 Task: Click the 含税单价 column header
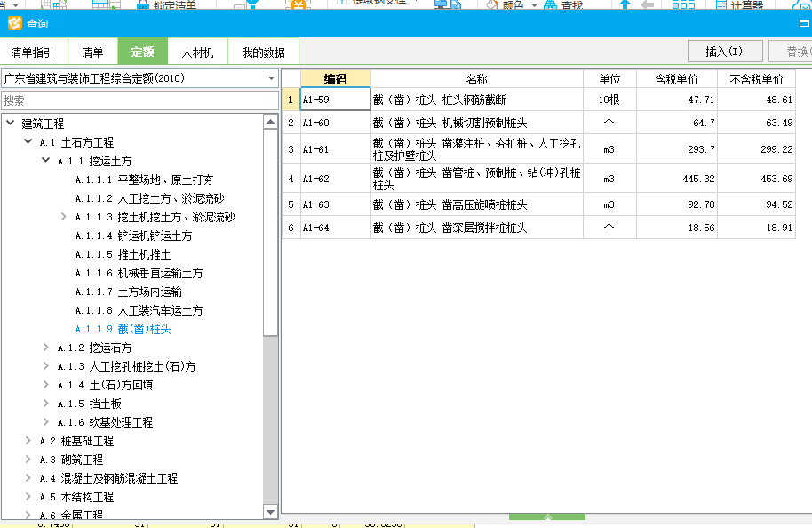coord(677,79)
